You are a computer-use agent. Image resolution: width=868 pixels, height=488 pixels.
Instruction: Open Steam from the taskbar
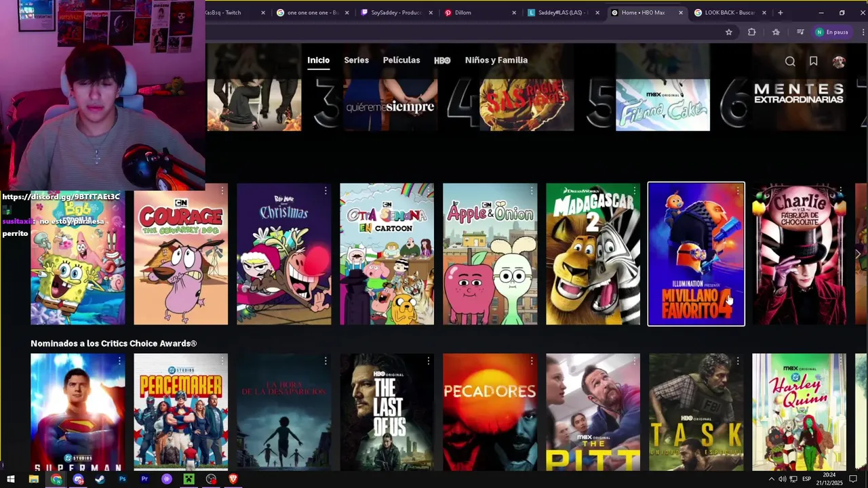click(x=100, y=479)
